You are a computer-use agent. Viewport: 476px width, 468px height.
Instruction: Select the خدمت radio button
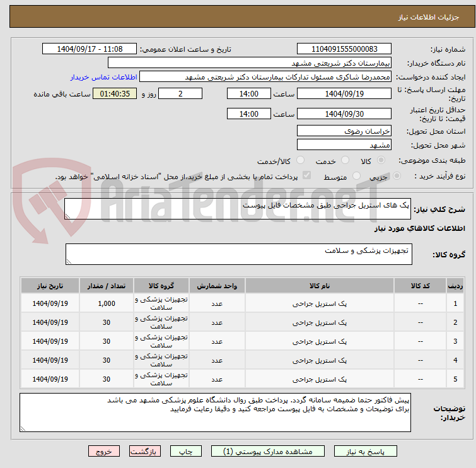click(x=345, y=160)
